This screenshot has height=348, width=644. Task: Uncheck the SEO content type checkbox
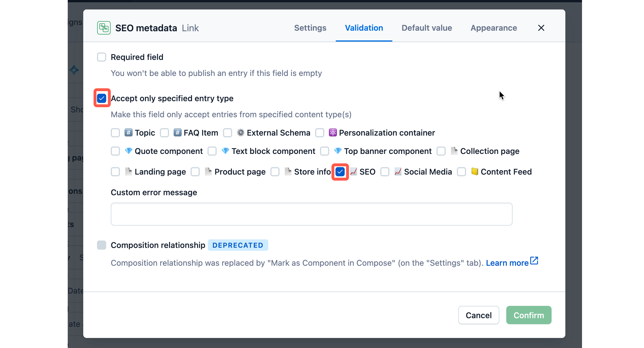click(x=340, y=172)
